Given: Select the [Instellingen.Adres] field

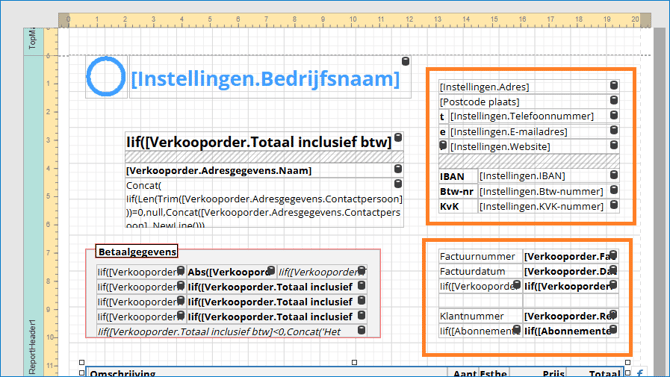Looking at the screenshot, I should coord(529,87).
